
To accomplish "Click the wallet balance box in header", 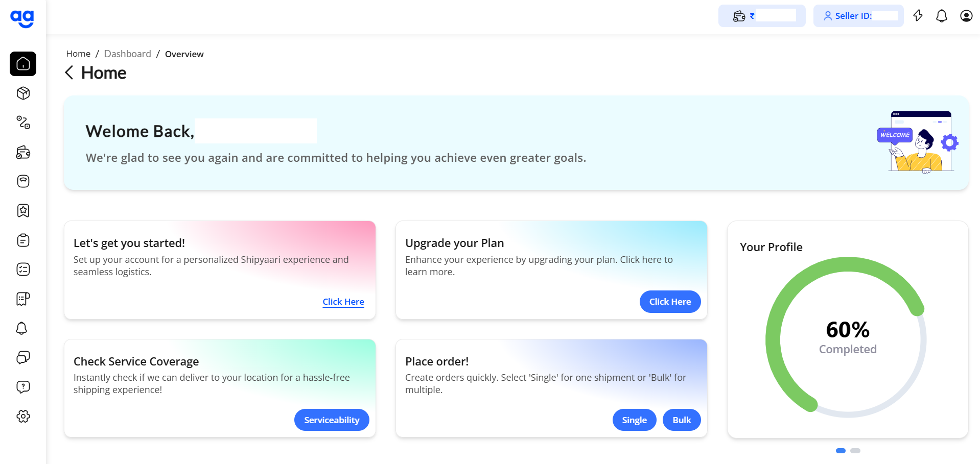I will (762, 16).
